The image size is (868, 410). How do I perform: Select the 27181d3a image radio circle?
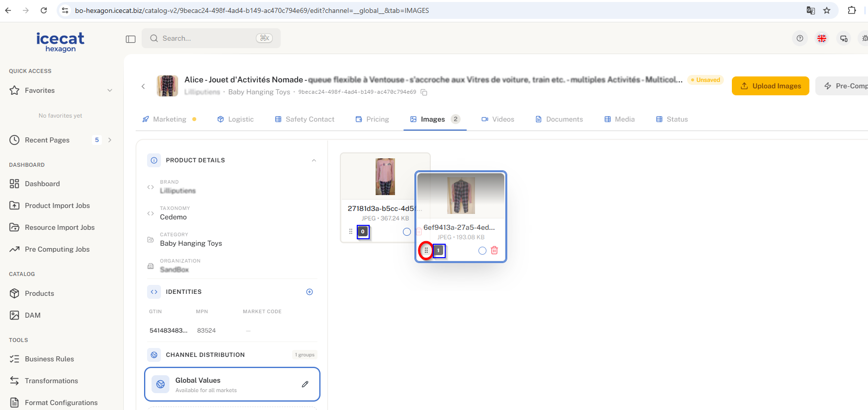click(406, 232)
